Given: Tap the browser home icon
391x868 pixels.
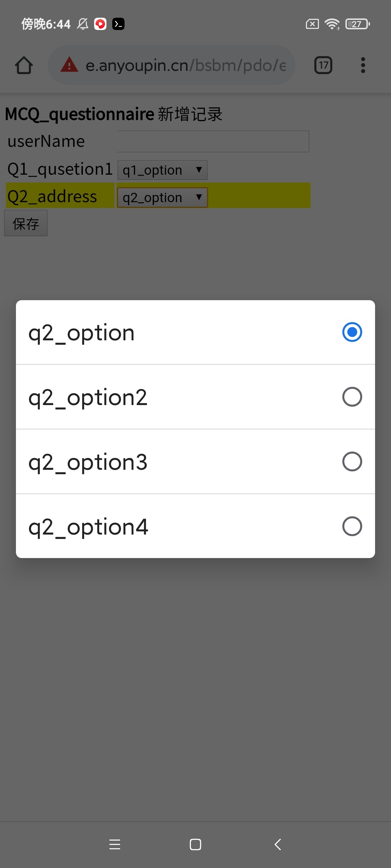Looking at the screenshot, I should coord(24,65).
